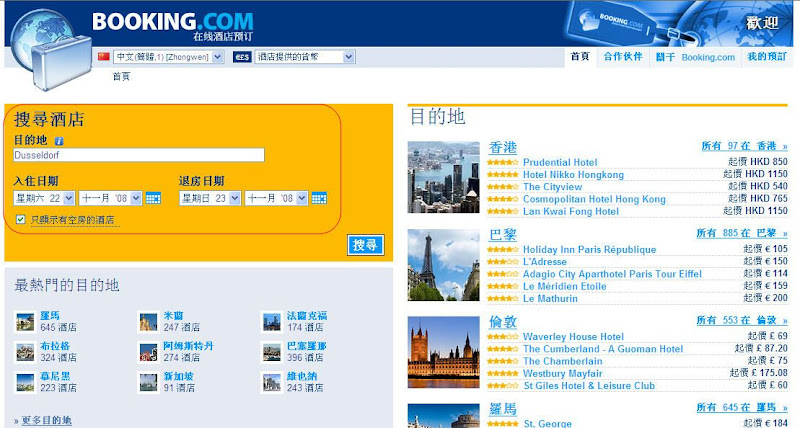
Task: Open the 維也納 popular destination link
Action: pyautogui.click(x=302, y=376)
